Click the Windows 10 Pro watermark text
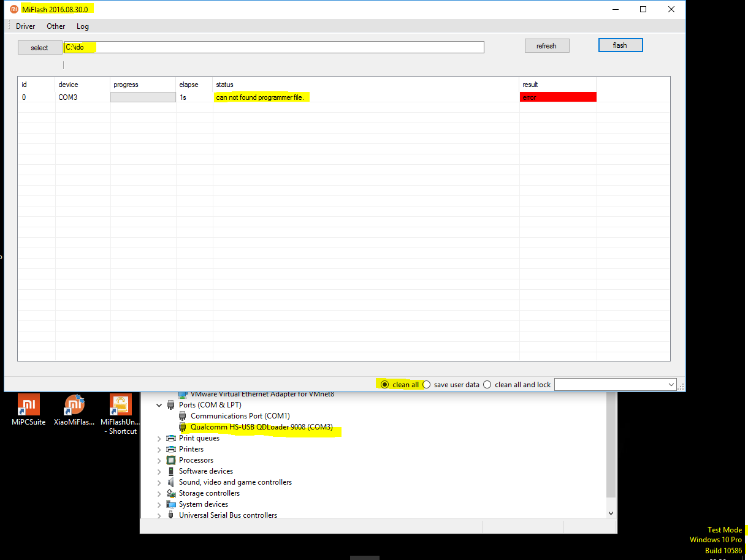The width and height of the screenshot is (748, 560). [x=716, y=540]
